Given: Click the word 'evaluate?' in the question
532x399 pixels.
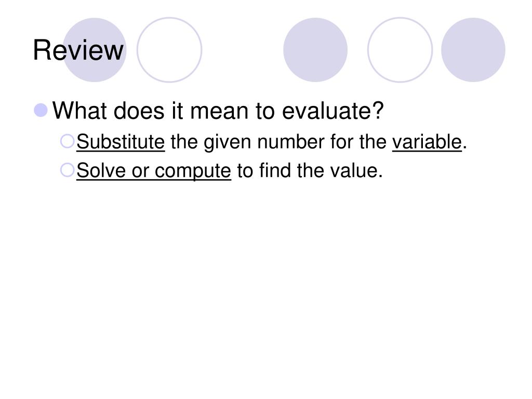Looking at the screenshot, I should click(x=333, y=111).
